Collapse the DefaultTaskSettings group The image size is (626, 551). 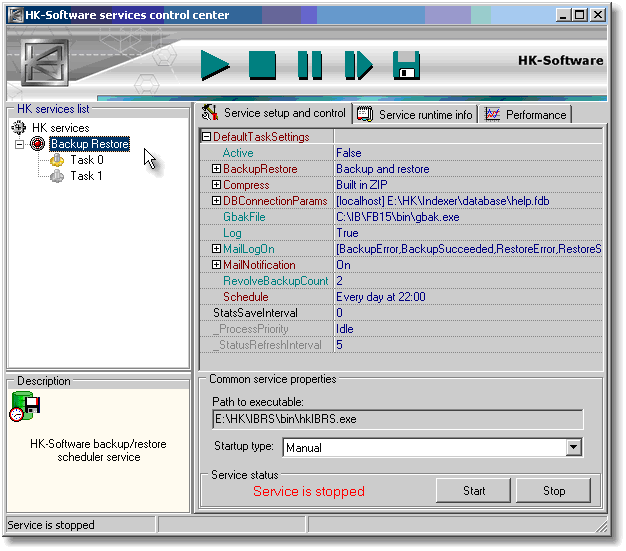[x=206, y=137]
